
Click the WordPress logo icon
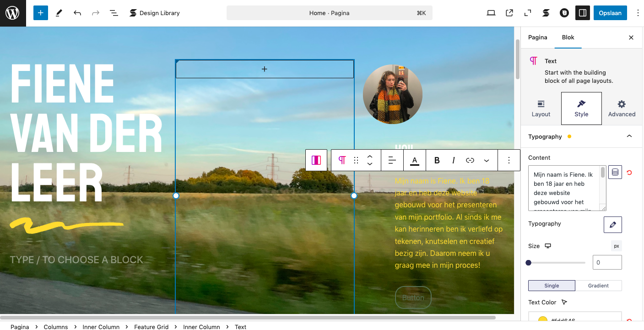tap(13, 13)
